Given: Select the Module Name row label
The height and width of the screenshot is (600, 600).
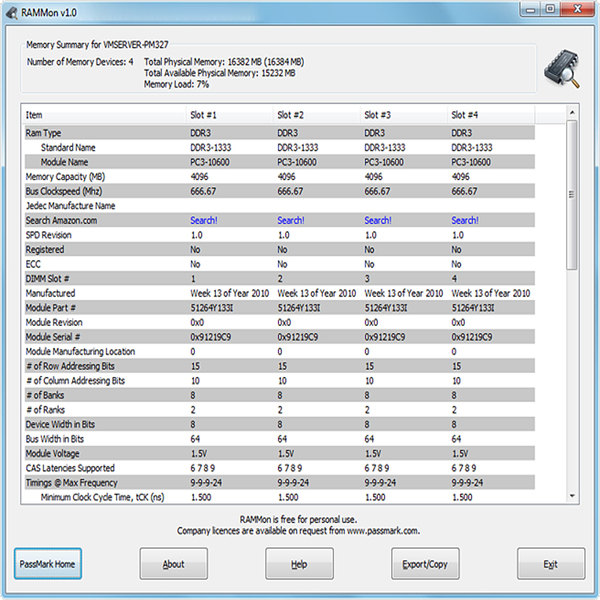Looking at the screenshot, I should pyautogui.click(x=64, y=162).
